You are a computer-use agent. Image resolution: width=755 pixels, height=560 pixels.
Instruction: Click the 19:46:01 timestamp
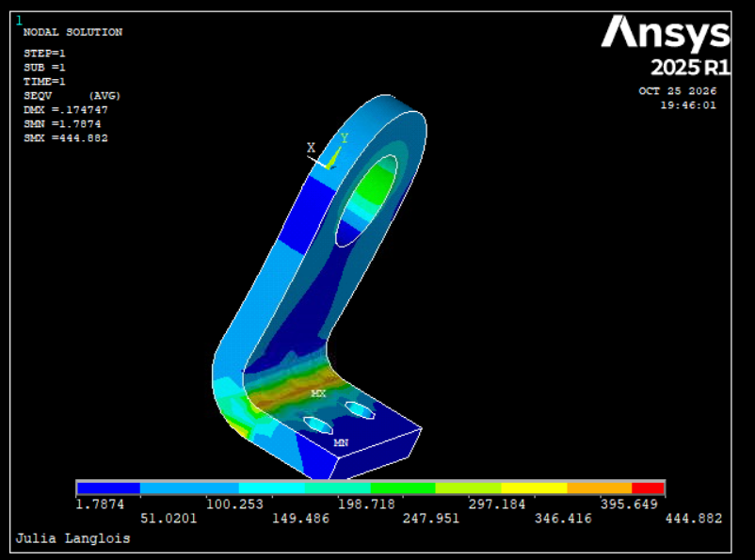point(688,105)
